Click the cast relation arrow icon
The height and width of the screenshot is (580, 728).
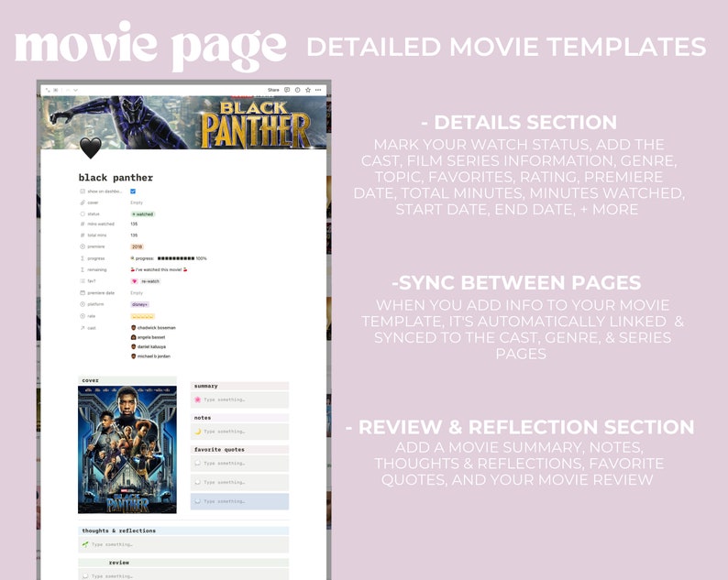pos(83,328)
